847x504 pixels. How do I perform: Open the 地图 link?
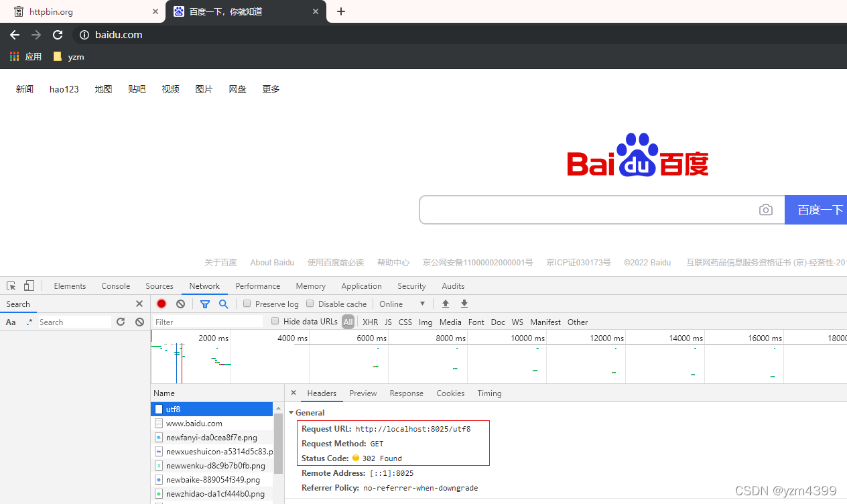103,89
